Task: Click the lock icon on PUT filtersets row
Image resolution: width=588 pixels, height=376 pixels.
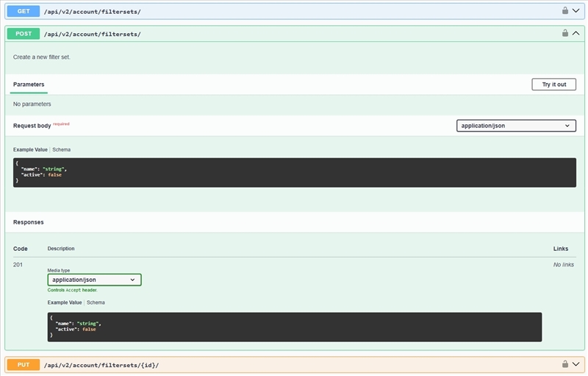Action: pyautogui.click(x=565, y=363)
